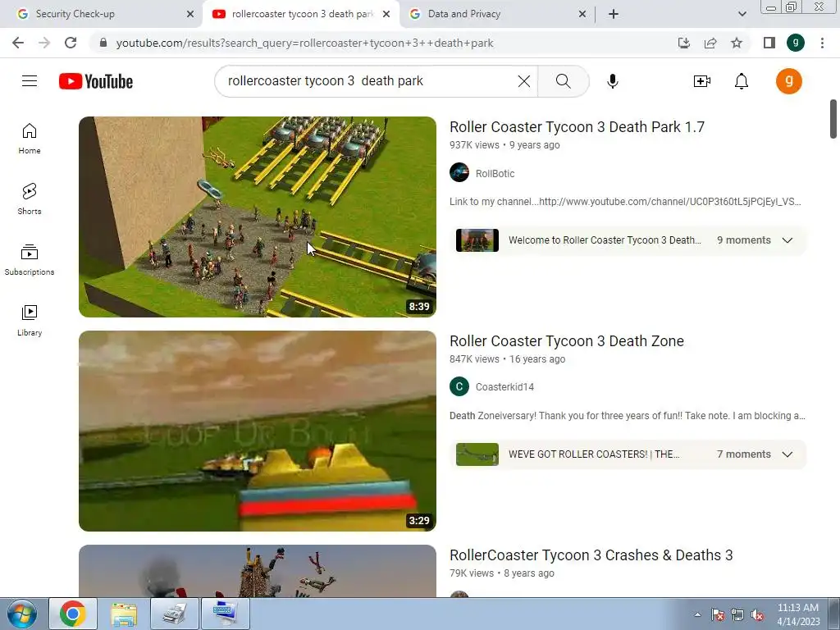Expand the 9 moments chevron
Viewport: 840px width, 630px height.
(787, 240)
